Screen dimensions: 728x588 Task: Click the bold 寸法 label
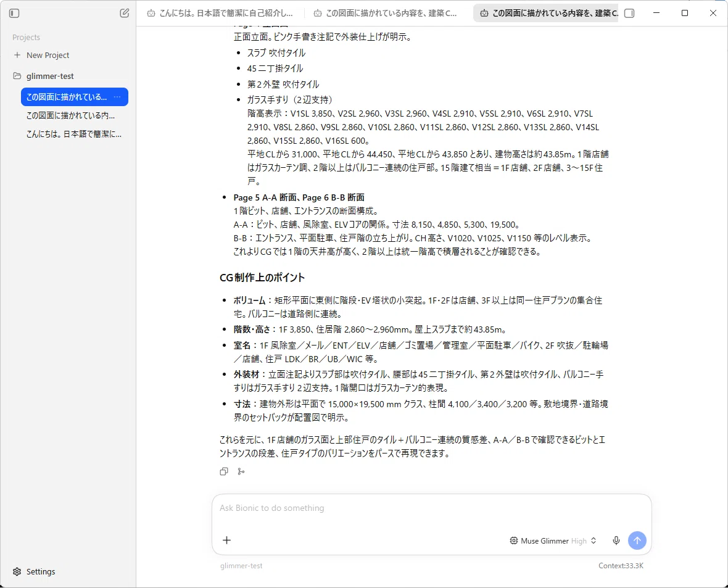242,404
